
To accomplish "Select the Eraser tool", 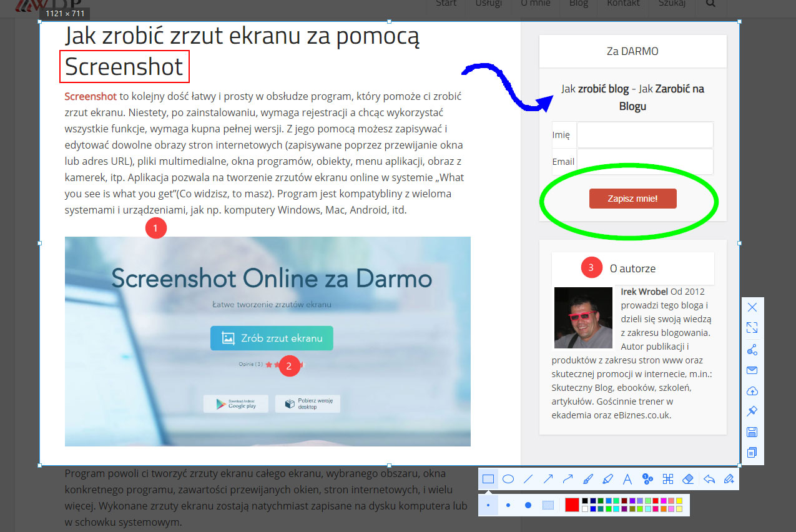I will 688,479.
